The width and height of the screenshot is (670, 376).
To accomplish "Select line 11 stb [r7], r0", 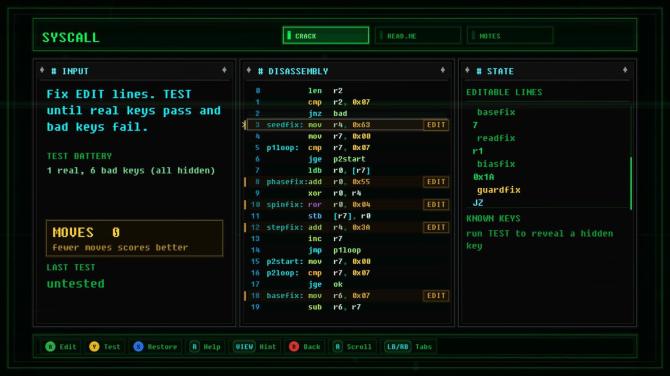I will [347, 216].
